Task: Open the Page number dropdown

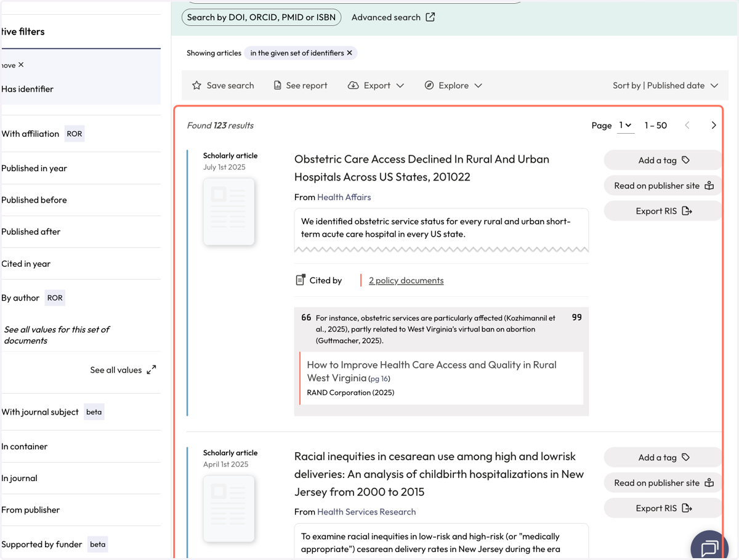Action: [x=625, y=126]
